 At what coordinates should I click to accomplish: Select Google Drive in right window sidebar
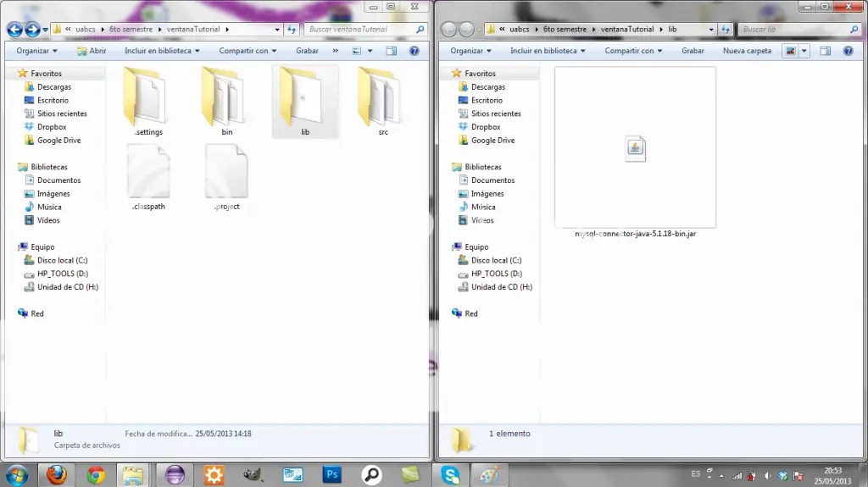492,140
